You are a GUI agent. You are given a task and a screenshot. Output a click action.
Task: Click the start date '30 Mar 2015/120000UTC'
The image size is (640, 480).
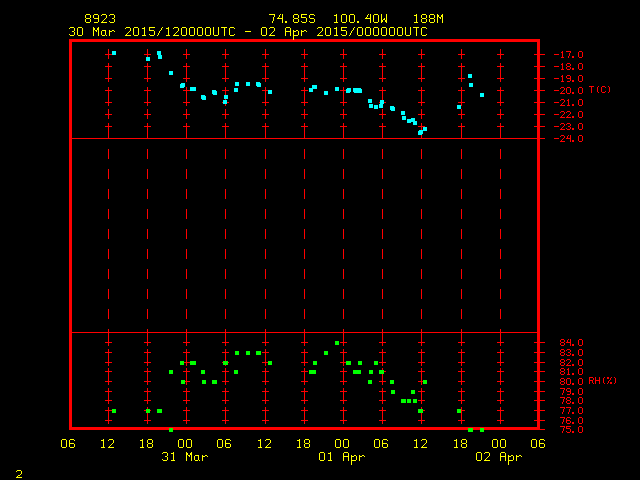pos(152,32)
